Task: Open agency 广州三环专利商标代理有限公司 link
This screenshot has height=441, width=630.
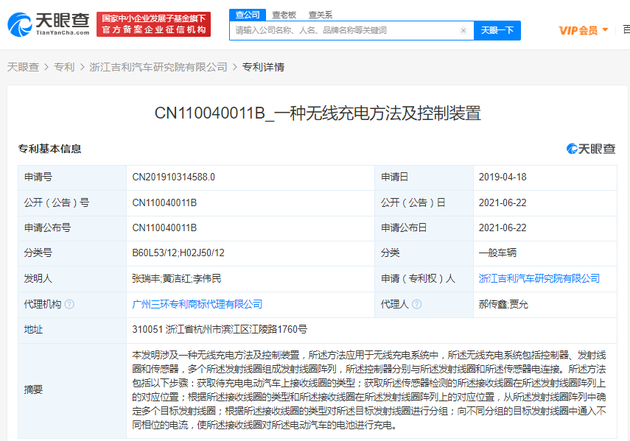Action: (197, 304)
